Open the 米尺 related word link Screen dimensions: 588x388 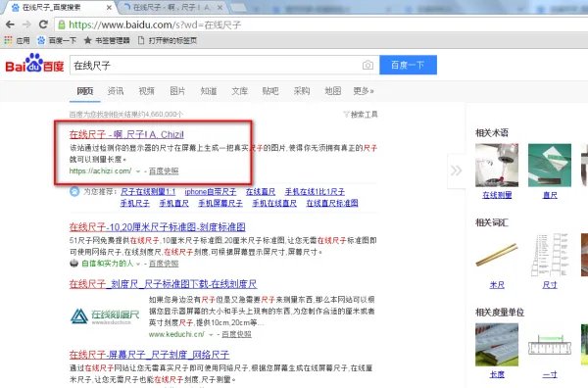tap(497, 285)
